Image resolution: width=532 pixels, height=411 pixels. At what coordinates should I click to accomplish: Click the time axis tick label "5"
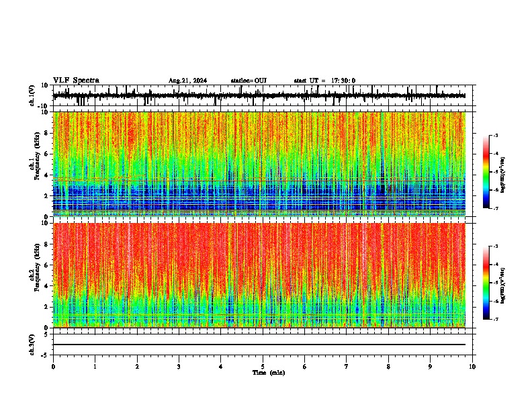click(263, 367)
